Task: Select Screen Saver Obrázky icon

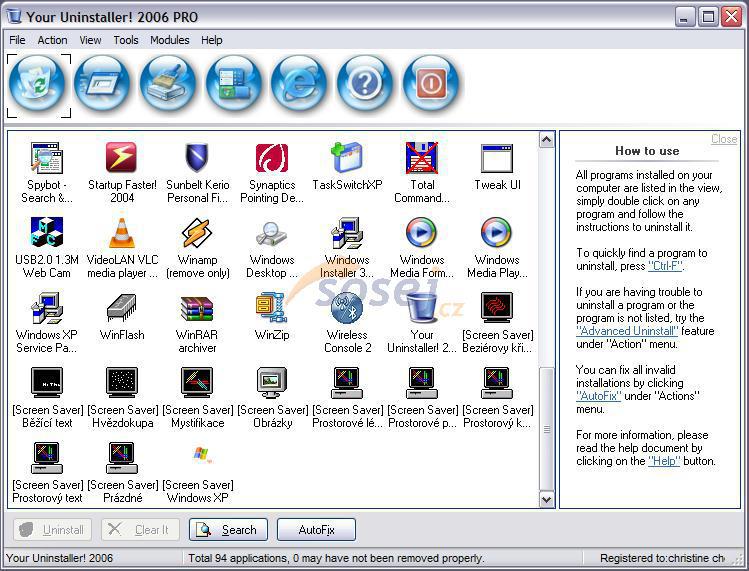Action: [271, 383]
